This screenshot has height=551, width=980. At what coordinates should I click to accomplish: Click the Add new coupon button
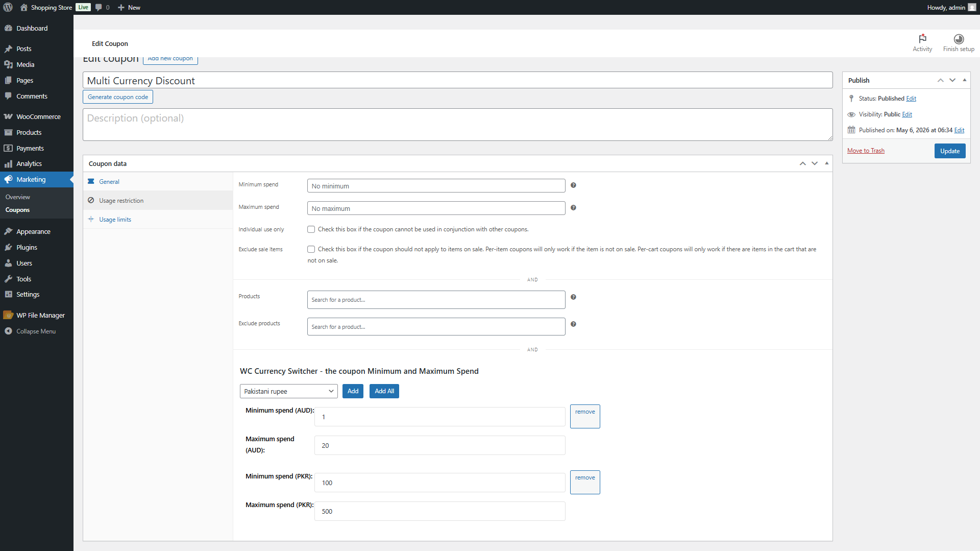click(x=170, y=59)
